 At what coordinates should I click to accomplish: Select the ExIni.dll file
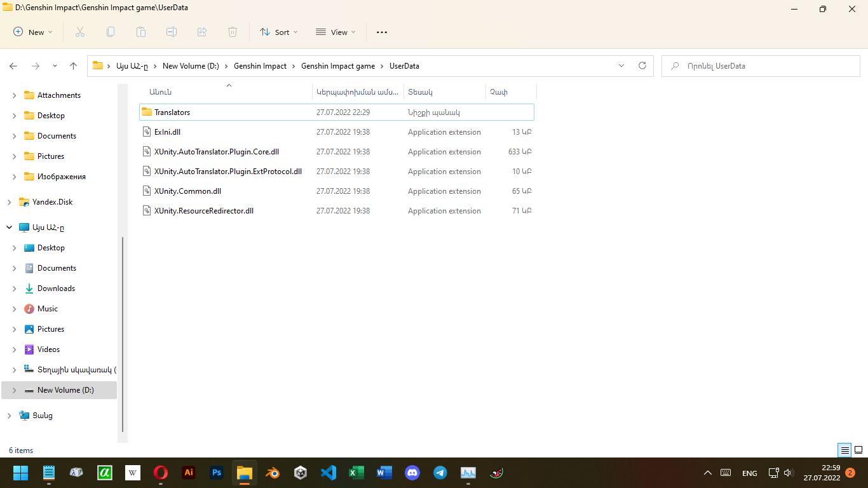coord(337,132)
